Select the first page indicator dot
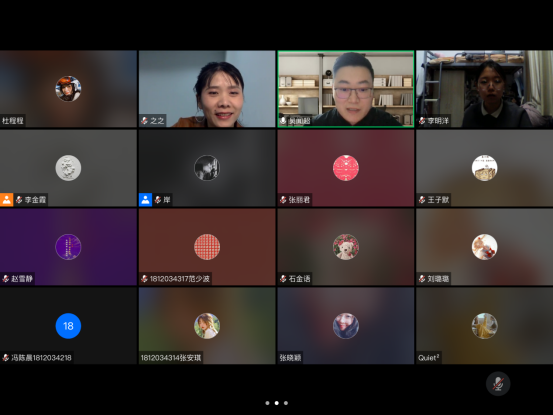 pyautogui.click(x=267, y=403)
